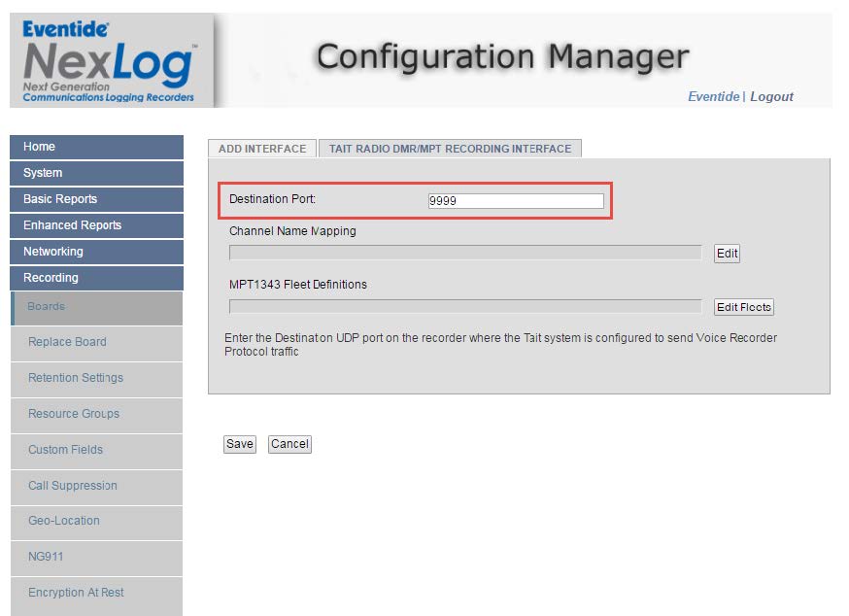Open Resource Groups in sidebar

pos(96,414)
